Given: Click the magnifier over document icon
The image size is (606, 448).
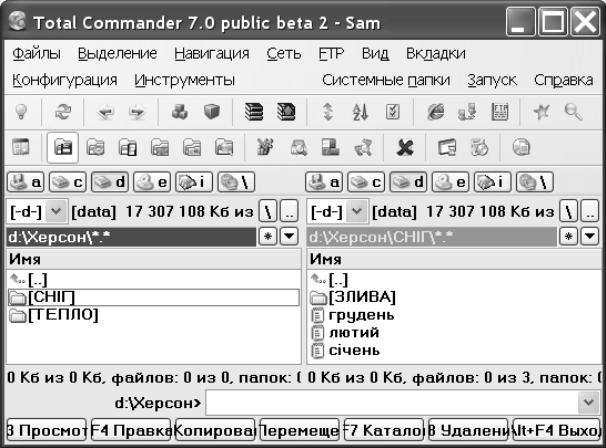Looking at the screenshot, I should tap(299, 148).
